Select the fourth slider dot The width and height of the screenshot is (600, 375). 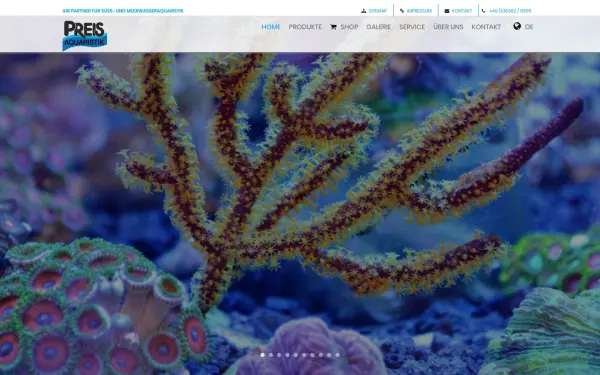click(287, 355)
